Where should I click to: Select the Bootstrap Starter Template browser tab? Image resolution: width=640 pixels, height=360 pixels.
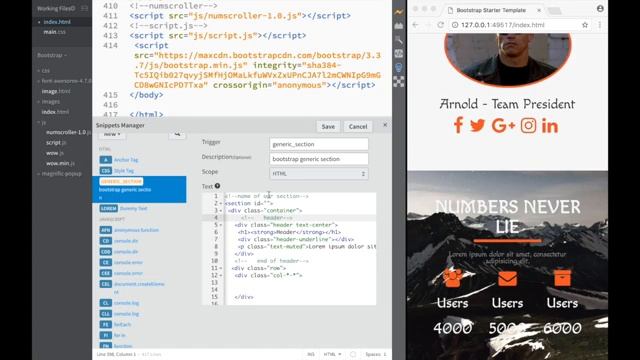tap(491, 10)
